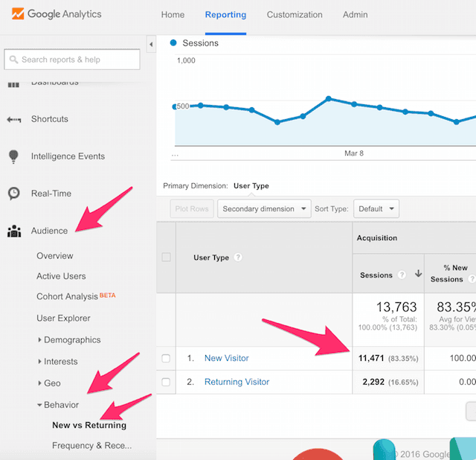Open the New Visitor link
This screenshot has height=460, width=476.
(227, 359)
